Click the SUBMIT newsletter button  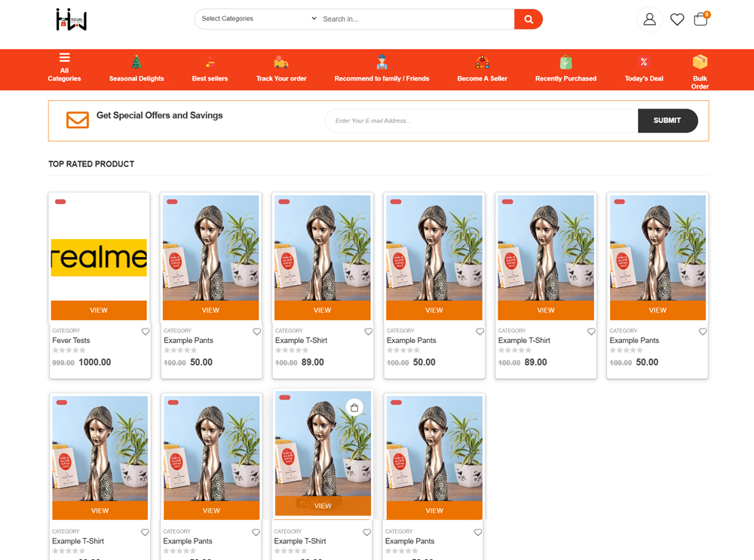[667, 121]
